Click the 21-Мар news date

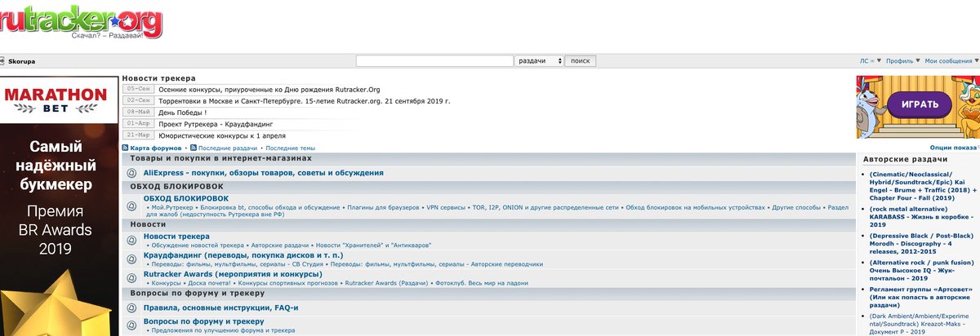click(138, 135)
